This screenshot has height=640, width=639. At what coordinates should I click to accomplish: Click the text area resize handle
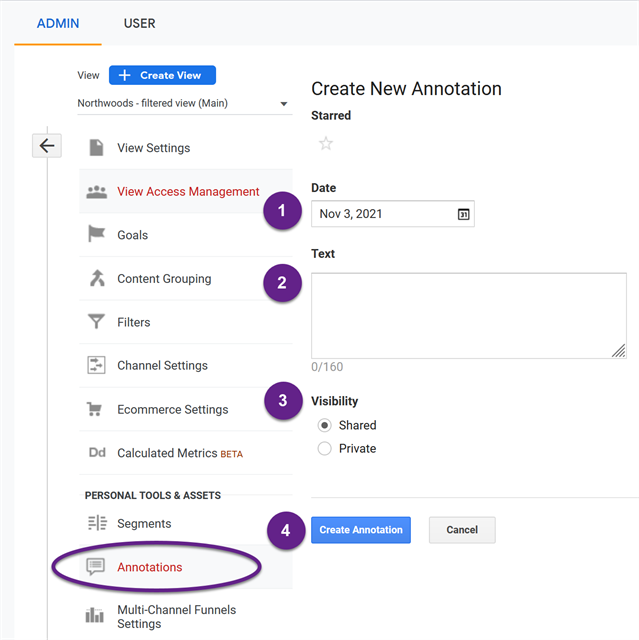pos(619,351)
